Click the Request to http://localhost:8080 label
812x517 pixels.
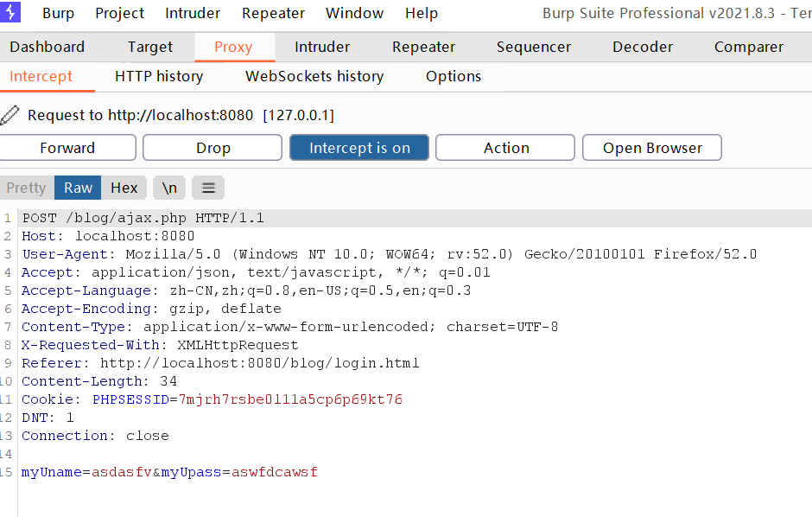[x=181, y=115]
